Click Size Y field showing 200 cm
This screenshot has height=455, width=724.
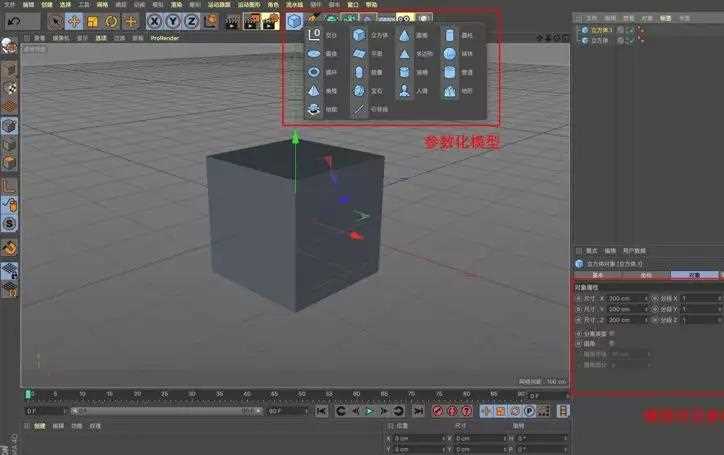click(x=627, y=309)
